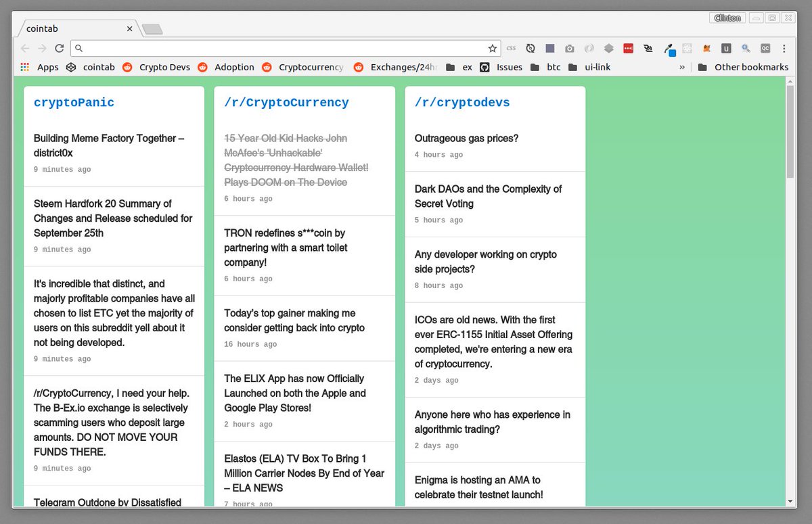This screenshot has width=812, height=524.
Task: Expand the ui-link bookmark folder
Action: [x=589, y=67]
